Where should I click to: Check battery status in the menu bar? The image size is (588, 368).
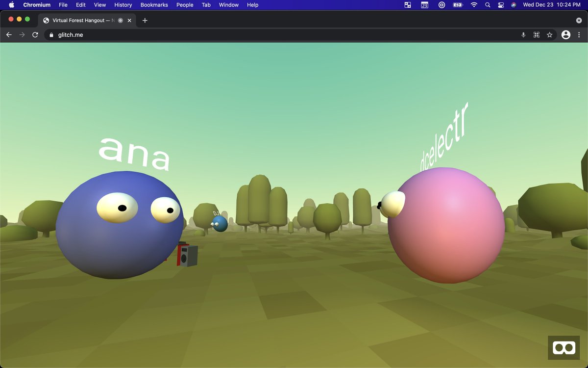(x=458, y=5)
